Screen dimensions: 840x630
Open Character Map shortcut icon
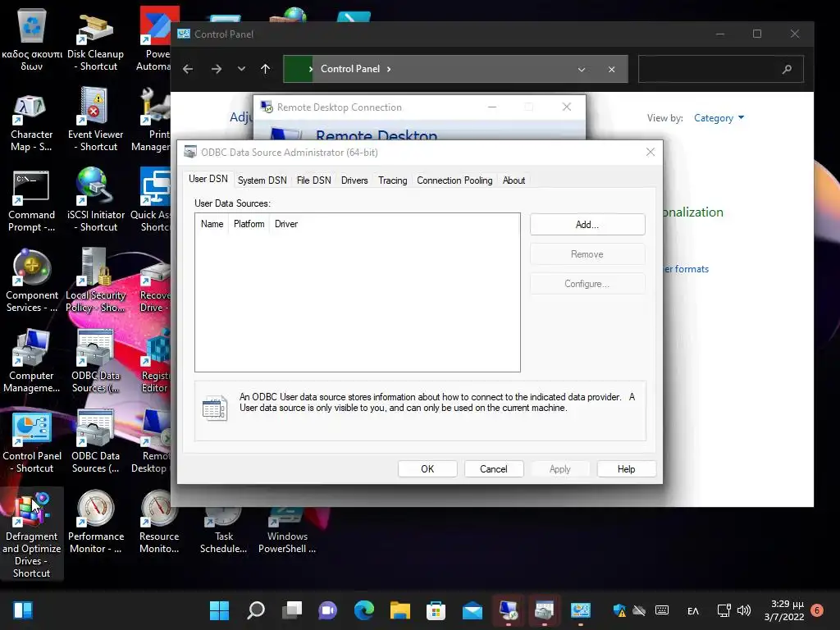[32, 121]
